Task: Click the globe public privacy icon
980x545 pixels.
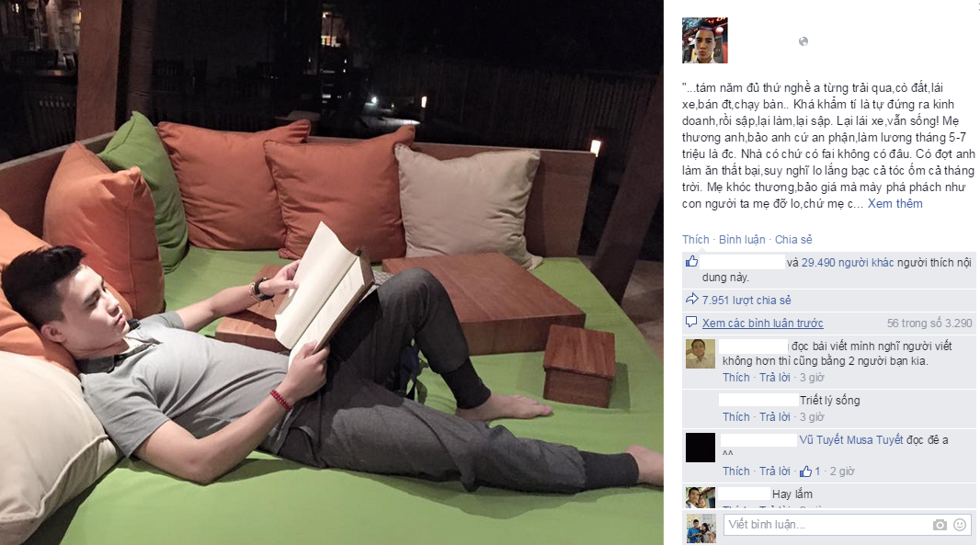Action: 803,41
